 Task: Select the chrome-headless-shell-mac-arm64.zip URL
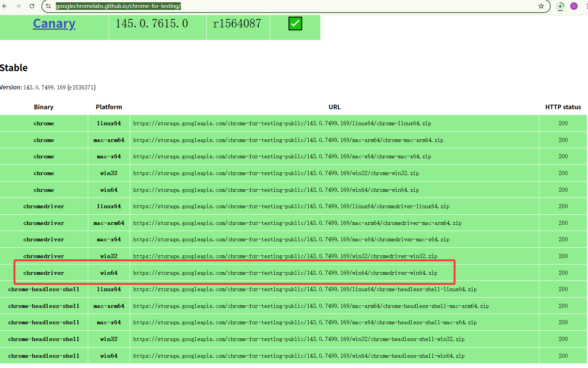[311, 306]
